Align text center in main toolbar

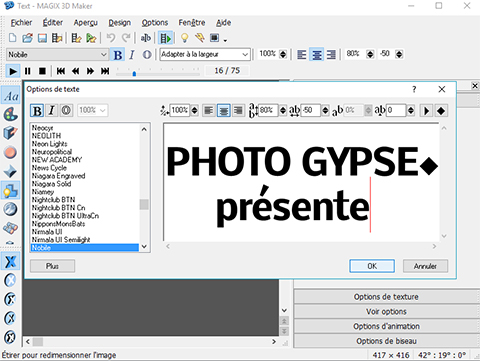tap(316, 54)
